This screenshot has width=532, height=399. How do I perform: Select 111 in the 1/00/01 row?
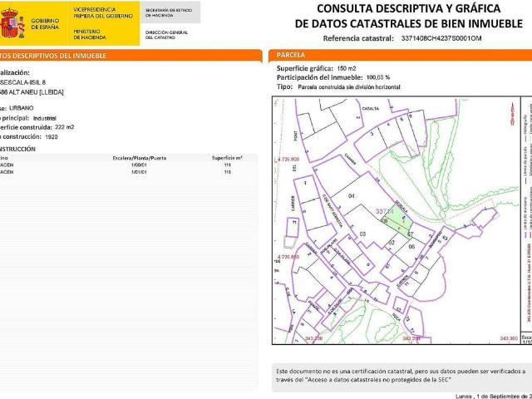[x=227, y=165]
